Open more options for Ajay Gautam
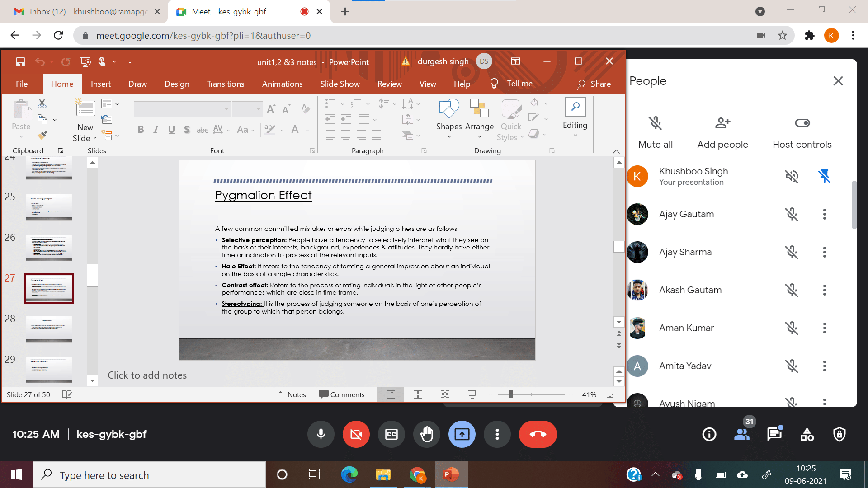 click(824, 214)
